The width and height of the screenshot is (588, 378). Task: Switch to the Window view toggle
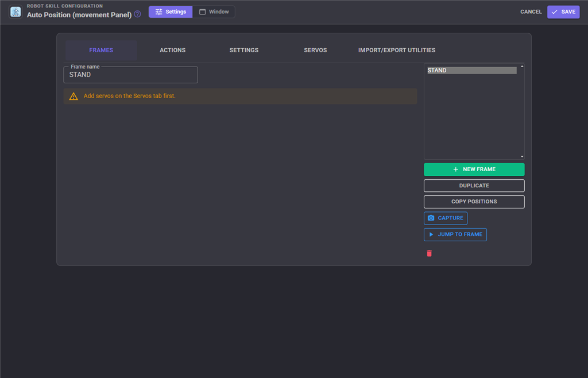pyautogui.click(x=214, y=11)
